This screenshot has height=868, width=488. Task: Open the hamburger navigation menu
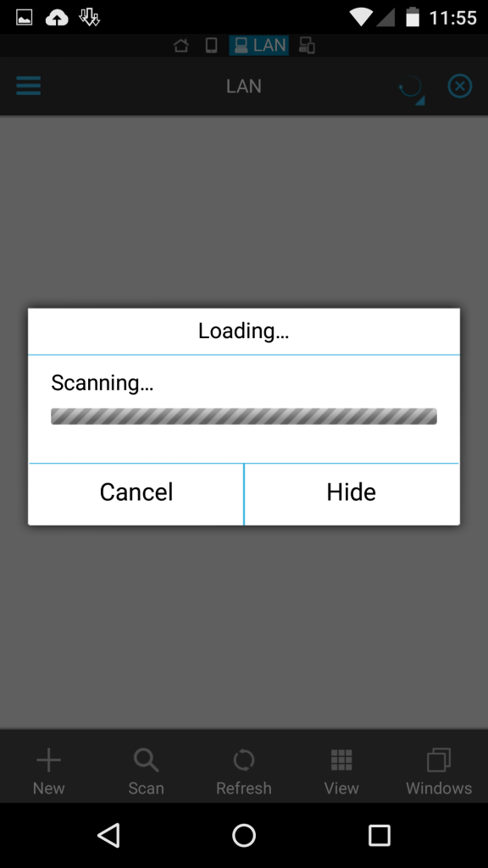(28, 86)
